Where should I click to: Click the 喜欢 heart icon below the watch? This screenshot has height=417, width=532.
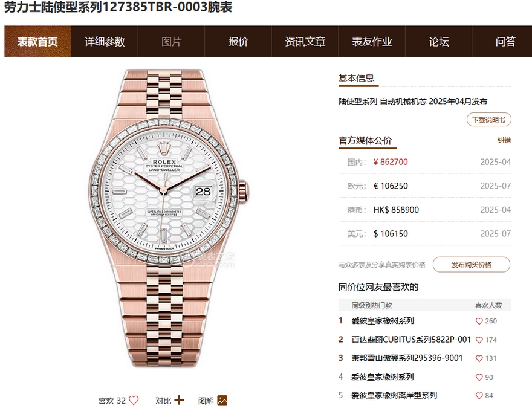[x=134, y=401]
